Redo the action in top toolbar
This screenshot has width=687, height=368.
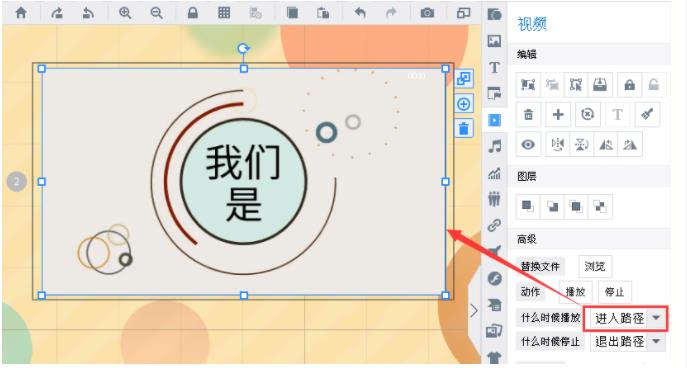click(391, 13)
